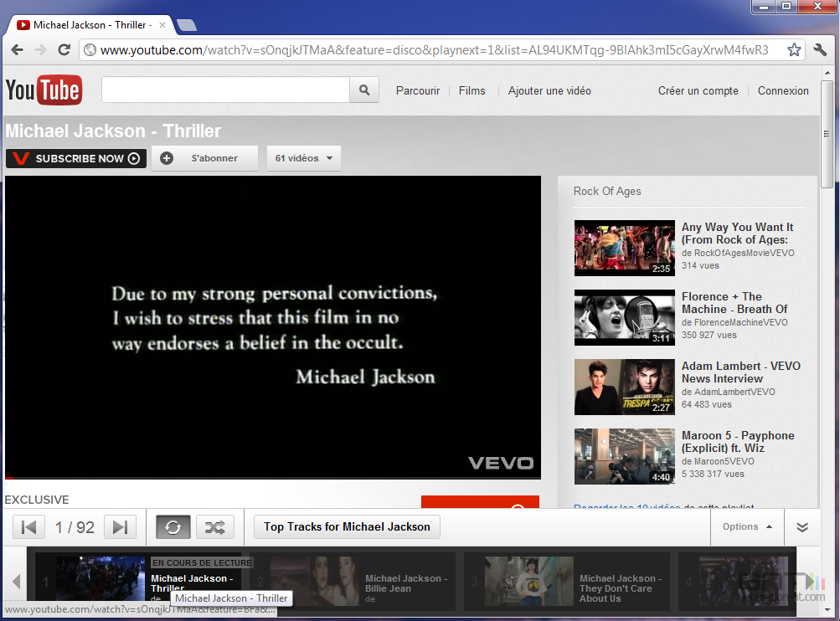Viewport: 840px width, 621px height.
Task: Skip to previous track in playlist
Action: [x=29, y=527]
